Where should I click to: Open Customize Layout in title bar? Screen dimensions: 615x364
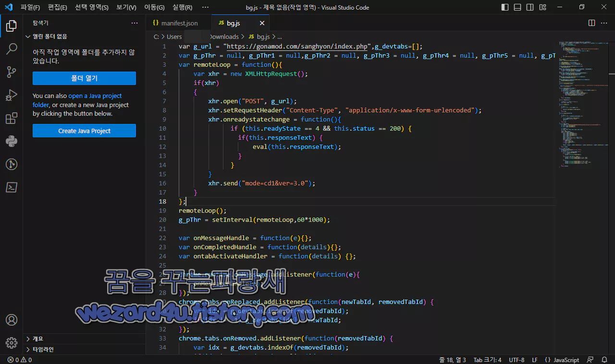pos(542,7)
